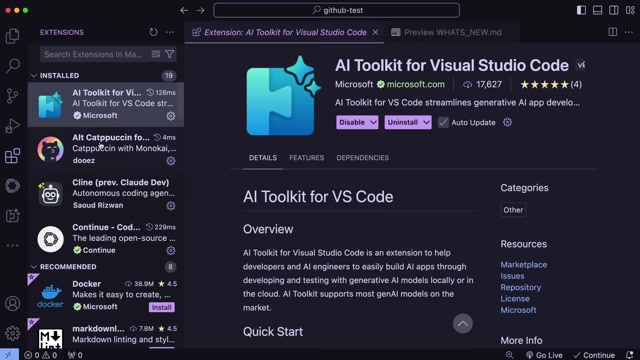Open the License resource link
Image resolution: width=640 pixels, height=360 pixels.
[515, 299]
